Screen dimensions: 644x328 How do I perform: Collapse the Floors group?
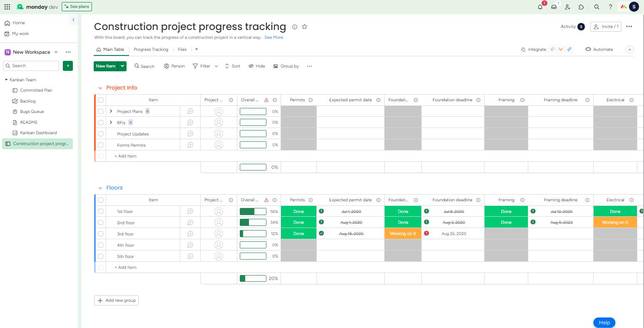pyautogui.click(x=100, y=188)
